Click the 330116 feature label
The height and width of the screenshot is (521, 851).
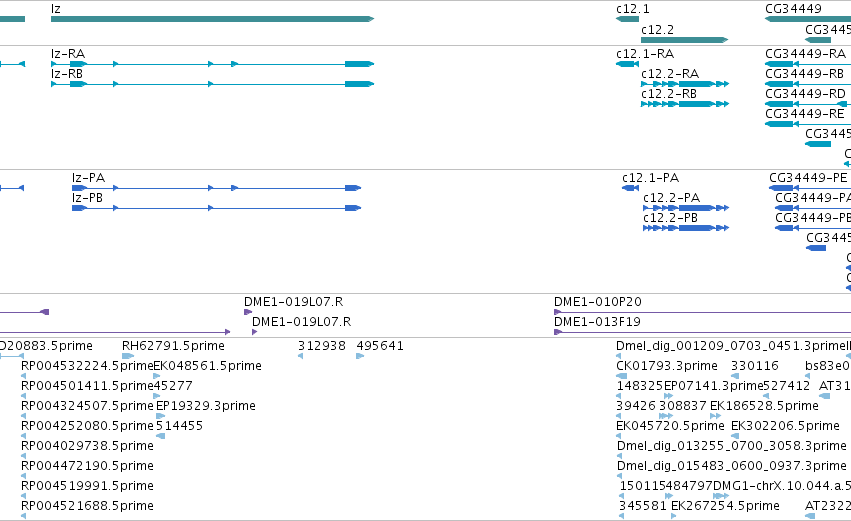(754, 366)
